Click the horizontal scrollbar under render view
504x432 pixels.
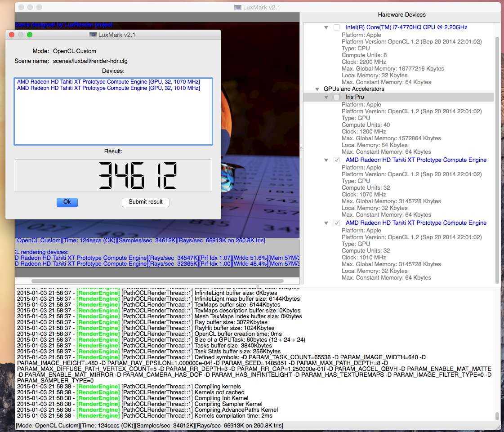tap(157, 281)
